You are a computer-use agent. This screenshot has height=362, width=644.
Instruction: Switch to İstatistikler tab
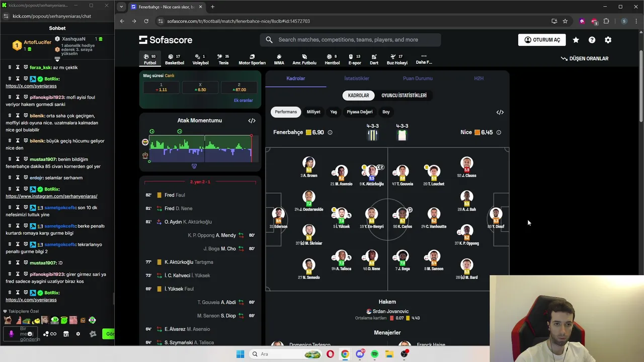pos(357,78)
